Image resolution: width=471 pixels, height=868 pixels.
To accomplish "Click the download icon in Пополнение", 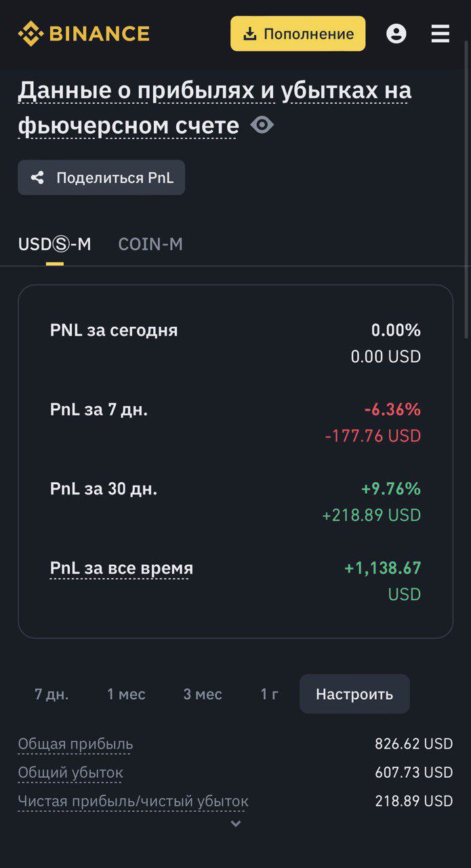I will coord(250,34).
